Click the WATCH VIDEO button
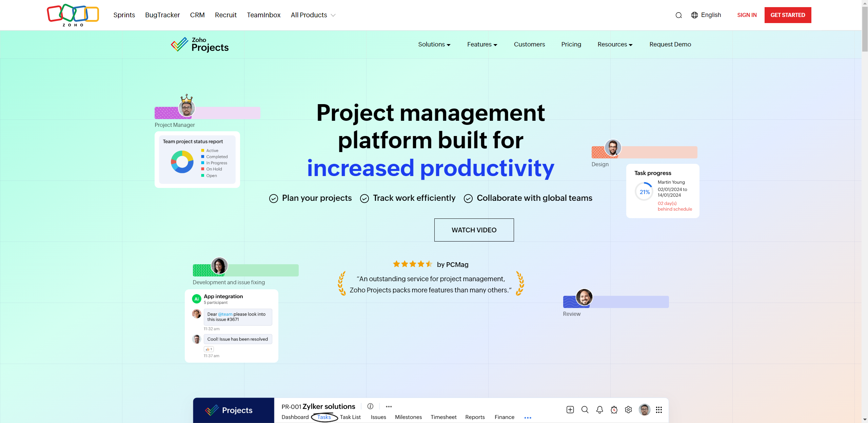The height and width of the screenshot is (423, 868). click(x=474, y=230)
